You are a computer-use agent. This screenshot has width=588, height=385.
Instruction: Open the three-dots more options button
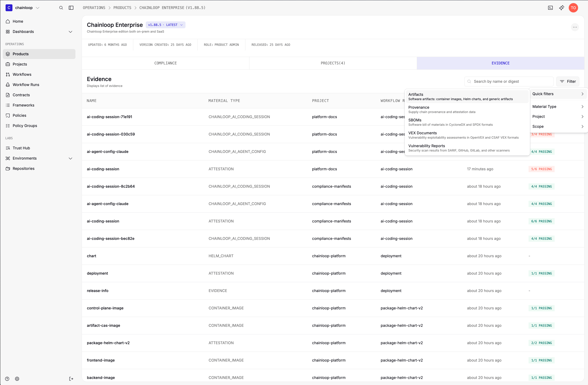575,27
